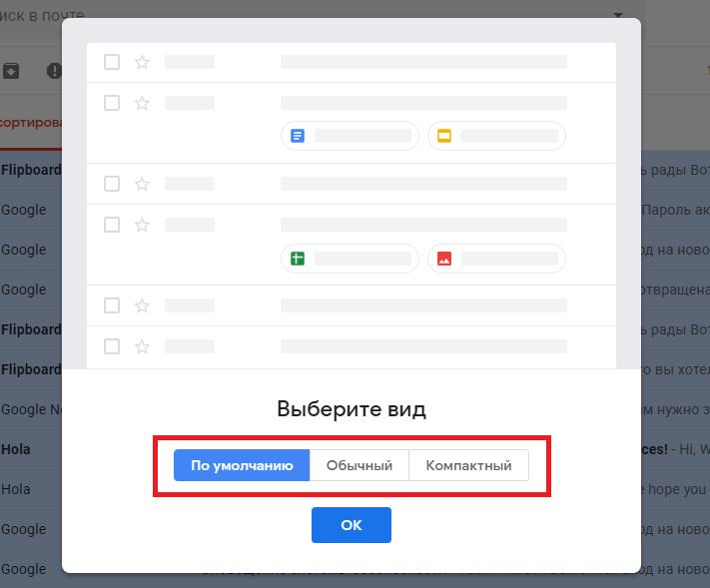Star the last preview row

[x=142, y=346]
